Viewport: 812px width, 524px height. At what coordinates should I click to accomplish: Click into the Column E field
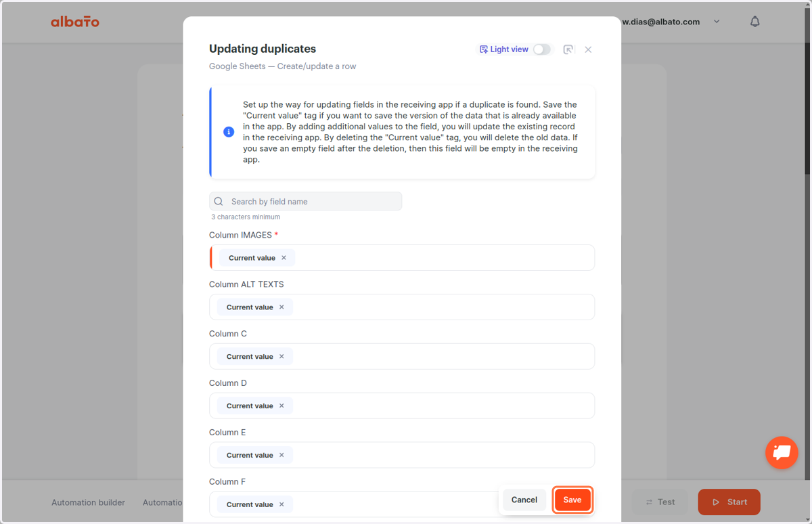click(x=402, y=456)
